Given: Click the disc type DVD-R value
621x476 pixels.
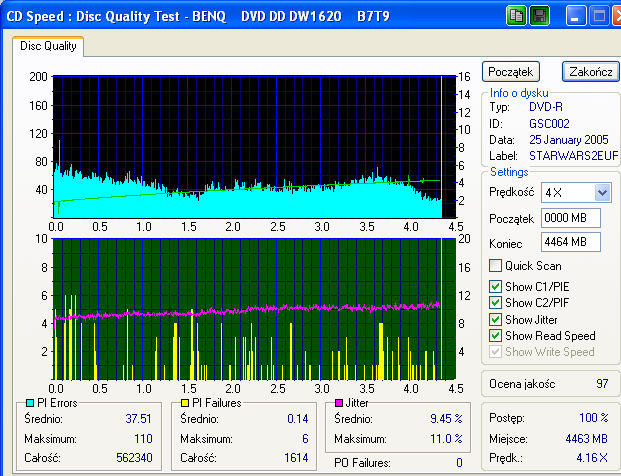Looking at the screenshot, I should (x=546, y=107).
